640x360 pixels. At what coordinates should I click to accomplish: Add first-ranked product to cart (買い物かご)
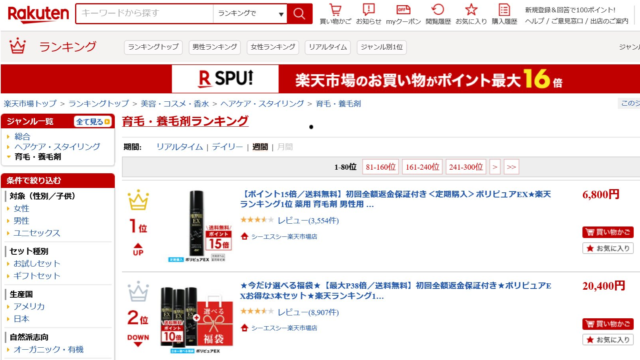(608, 232)
